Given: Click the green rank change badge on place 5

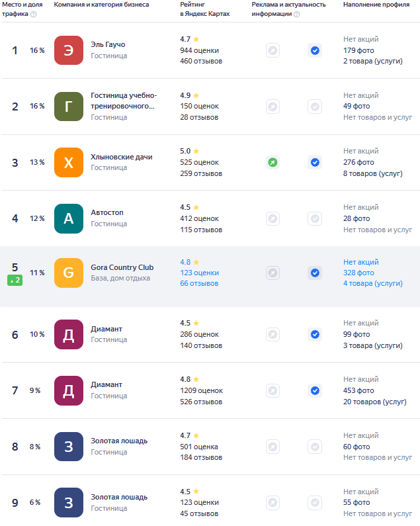Looking at the screenshot, I should tap(15, 280).
